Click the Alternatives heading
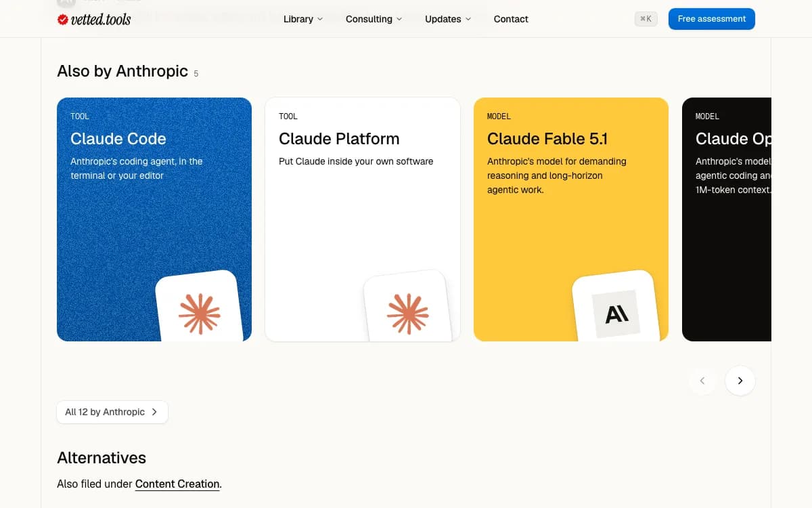Screen dimensions: 812x508 [x=101, y=458]
